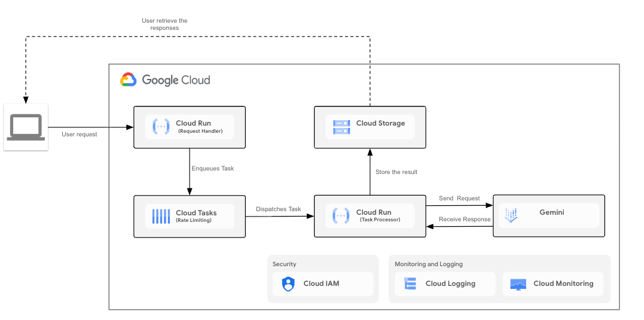This screenshot has height=320, width=644.
Task: Click the Google Cloud logo
Action: pyautogui.click(x=128, y=80)
